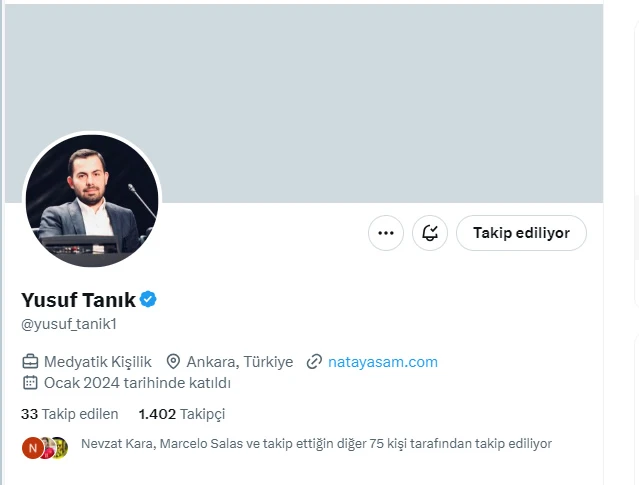Select the @yusuf_tanik1 handle
This screenshot has width=639, height=485.
click(69, 324)
